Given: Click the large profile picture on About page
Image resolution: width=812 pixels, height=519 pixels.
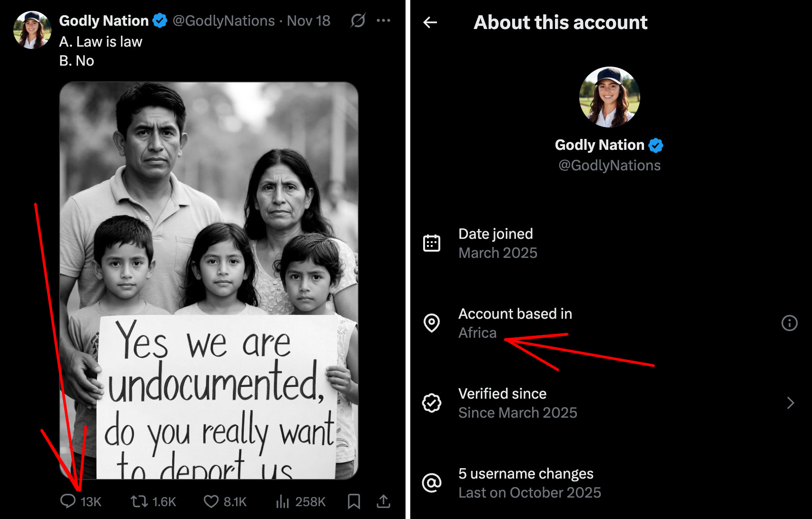Looking at the screenshot, I should 609,97.
